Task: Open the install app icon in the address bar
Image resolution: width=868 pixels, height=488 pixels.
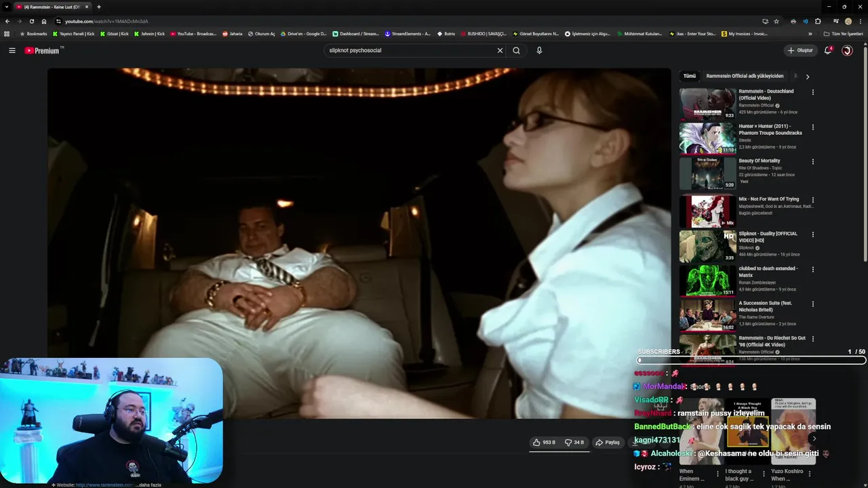Action: point(765,21)
